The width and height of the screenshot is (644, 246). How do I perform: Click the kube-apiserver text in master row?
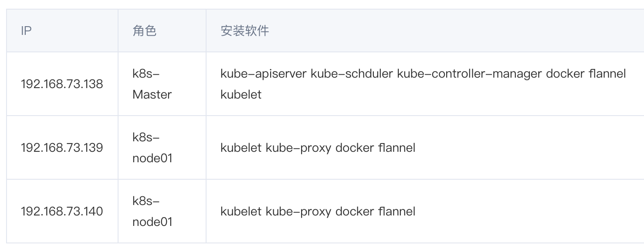point(264,73)
